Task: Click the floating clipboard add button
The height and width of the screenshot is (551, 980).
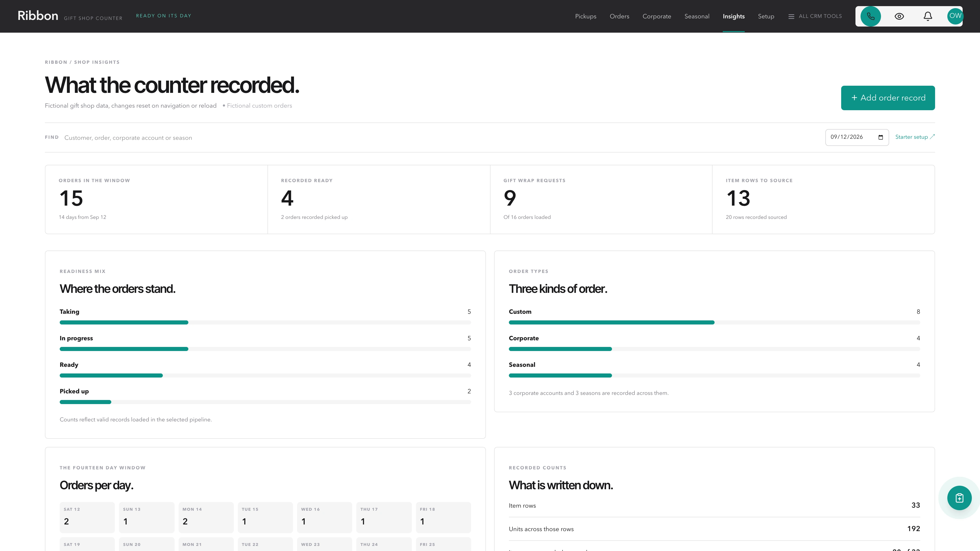Action: coord(959,498)
